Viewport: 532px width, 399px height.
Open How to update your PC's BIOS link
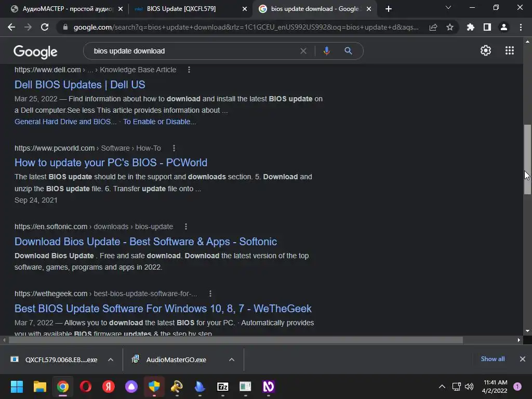pyautogui.click(x=111, y=163)
